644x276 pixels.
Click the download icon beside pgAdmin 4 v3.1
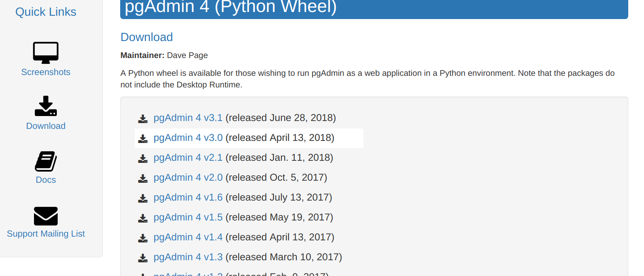tap(143, 119)
